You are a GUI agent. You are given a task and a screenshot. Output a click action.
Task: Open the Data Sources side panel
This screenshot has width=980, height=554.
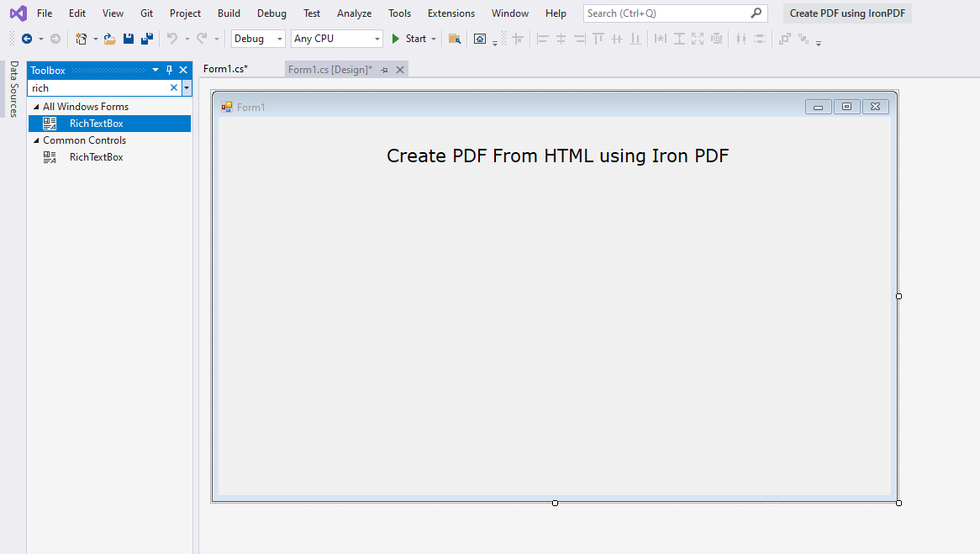[13, 89]
